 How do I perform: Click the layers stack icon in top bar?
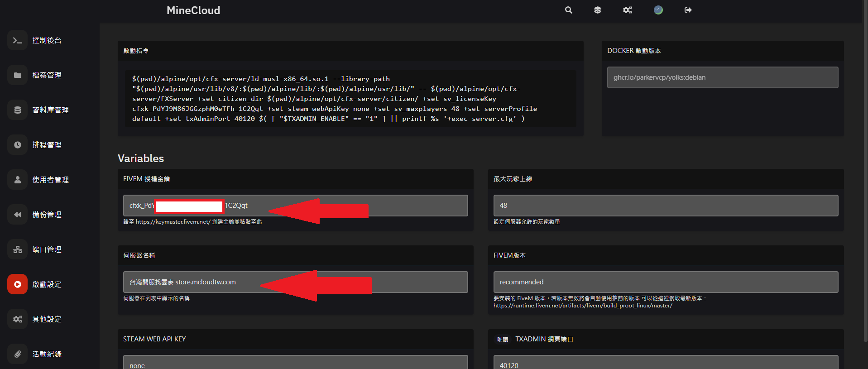pyautogui.click(x=598, y=10)
